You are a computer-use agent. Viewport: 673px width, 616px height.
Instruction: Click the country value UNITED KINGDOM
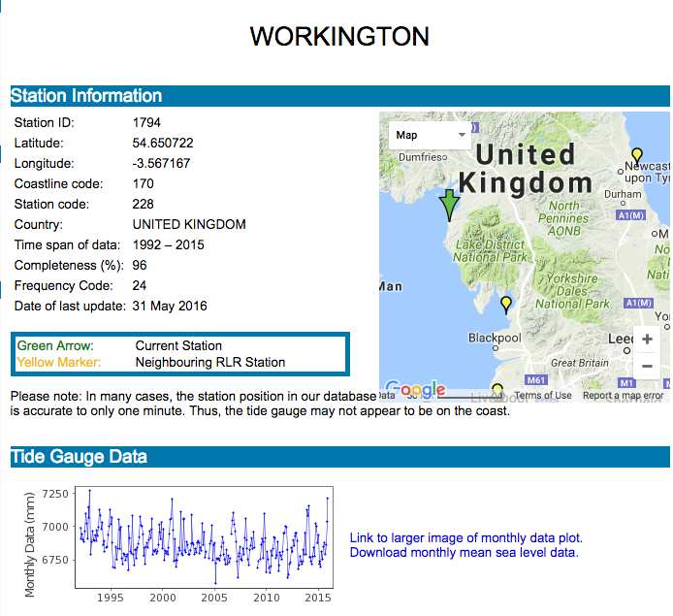[189, 224]
